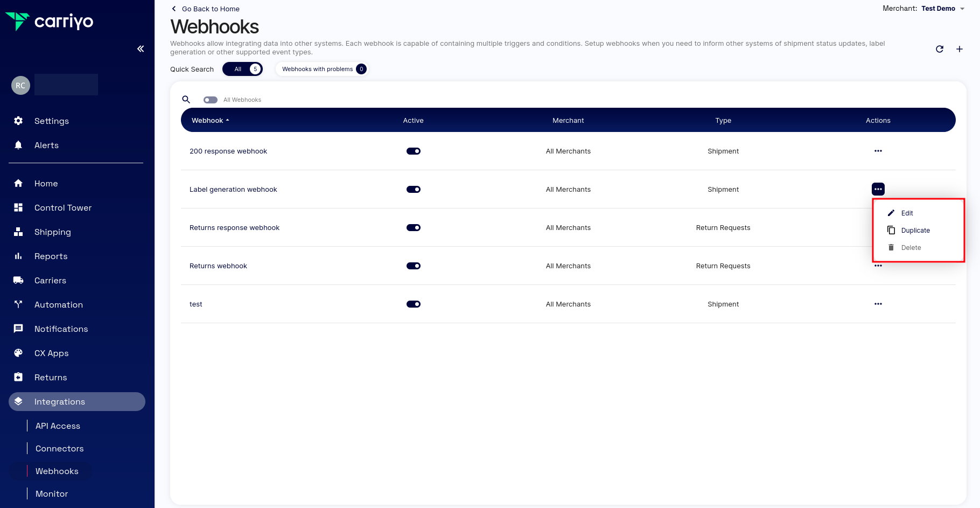This screenshot has height=508, width=980.
Task: Click the trash icon beside Delete
Action: point(891,247)
